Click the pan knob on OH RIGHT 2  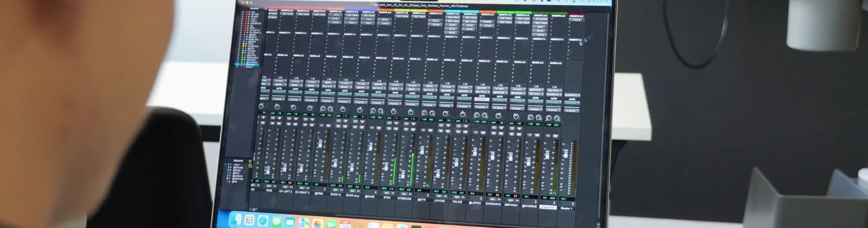tap(310, 108)
